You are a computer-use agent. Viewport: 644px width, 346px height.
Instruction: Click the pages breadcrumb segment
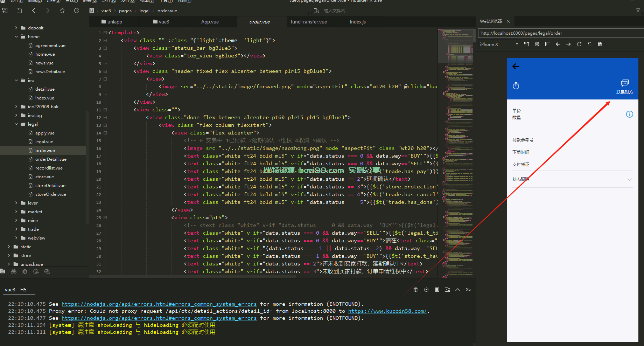[x=125, y=11]
